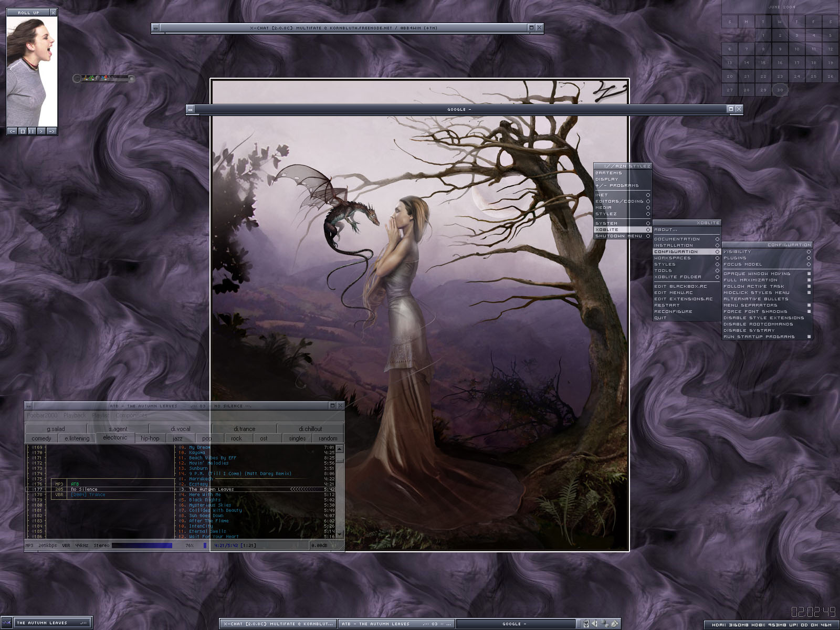840x630 pixels.
Task: Go to next image in Roll Up viewer
Action: pyautogui.click(x=51, y=131)
